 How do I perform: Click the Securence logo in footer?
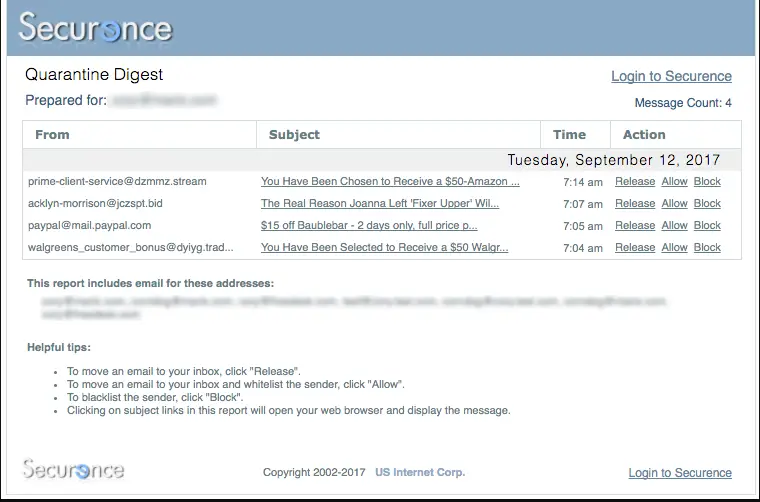(x=74, y=469)
